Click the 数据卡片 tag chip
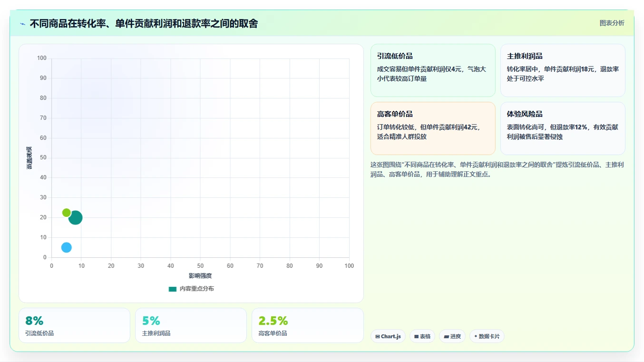Image resolution: width=644 pixels, height=362 pixels. click(487, 336)
